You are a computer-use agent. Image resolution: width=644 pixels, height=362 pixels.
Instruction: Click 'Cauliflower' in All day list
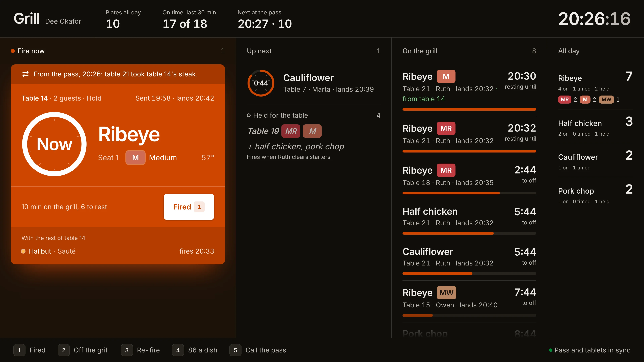(x=578, y=157)
